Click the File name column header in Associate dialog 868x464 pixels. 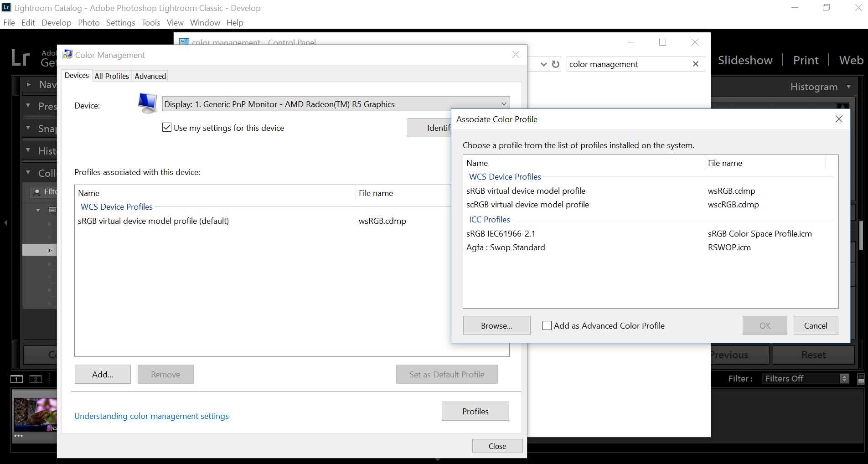click(x=765, y=163)
